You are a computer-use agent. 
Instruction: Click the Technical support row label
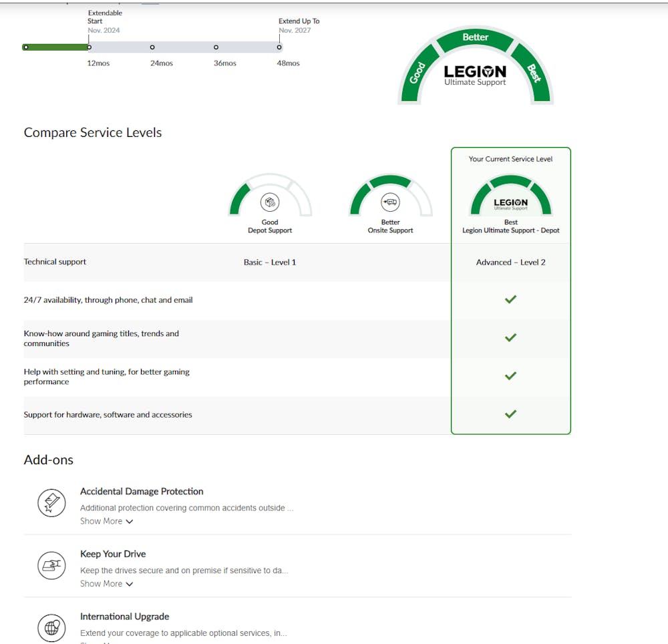coord(55,262)
